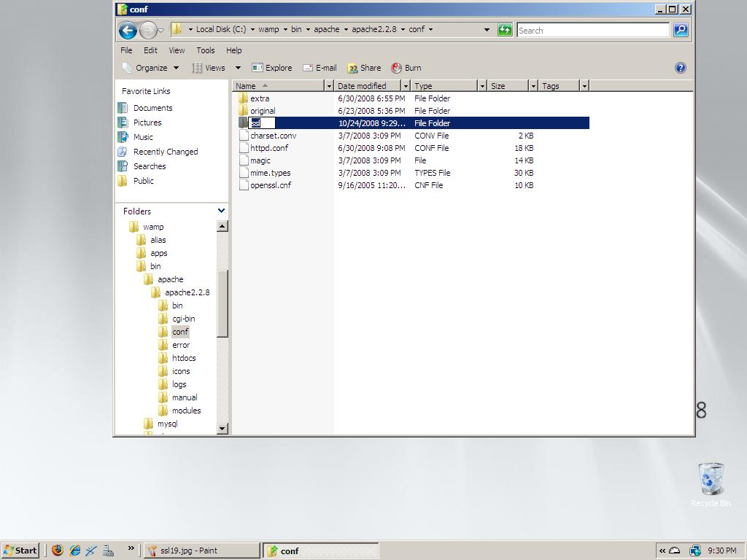Image resolution: width=747 pixels, height=560 pixels.
Task: Click the folder tree scrollbar down arrow
Action: pyautogui.click(x=222, y=429)
